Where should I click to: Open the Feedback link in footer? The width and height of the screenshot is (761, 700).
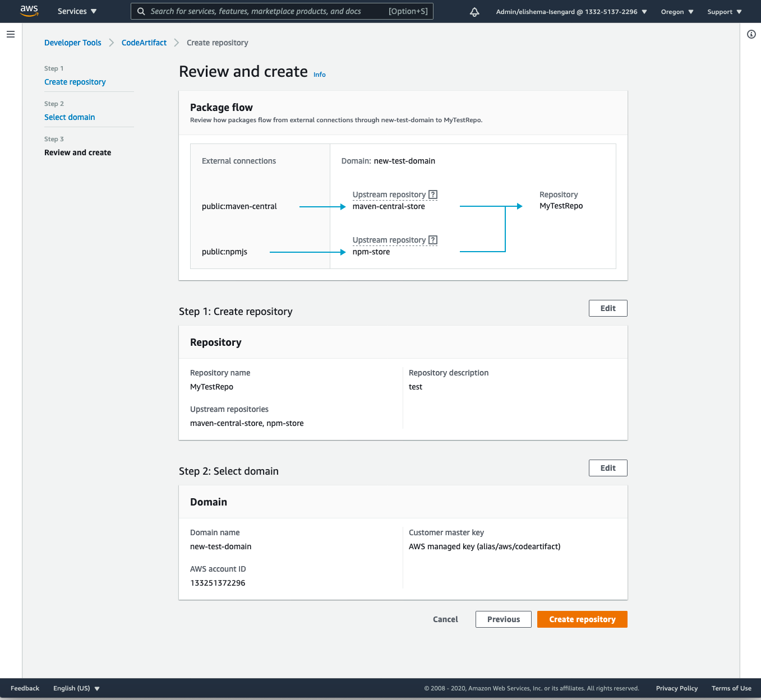(25, 688)
